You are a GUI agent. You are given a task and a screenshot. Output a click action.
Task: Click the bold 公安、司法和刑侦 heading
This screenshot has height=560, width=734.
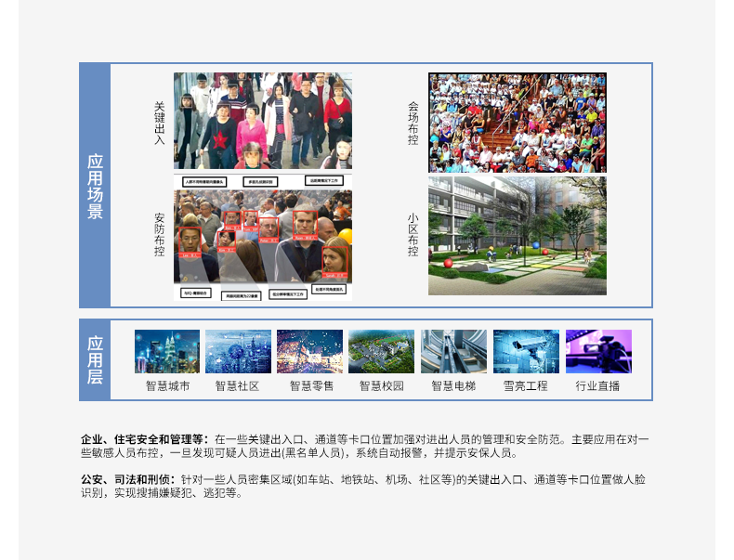[128, 479]
